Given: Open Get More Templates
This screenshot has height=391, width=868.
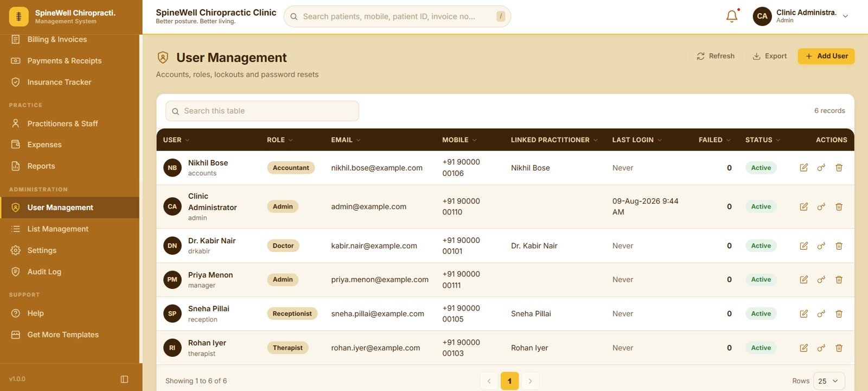Looking at the screenshot, I should [x=69, y=335].
